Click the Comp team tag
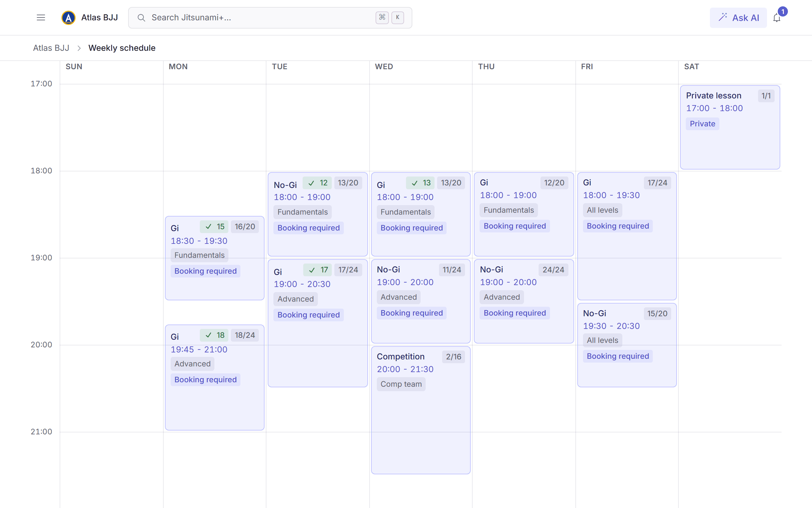The height and width of the screenshot is (508, 812). (401, 384)
